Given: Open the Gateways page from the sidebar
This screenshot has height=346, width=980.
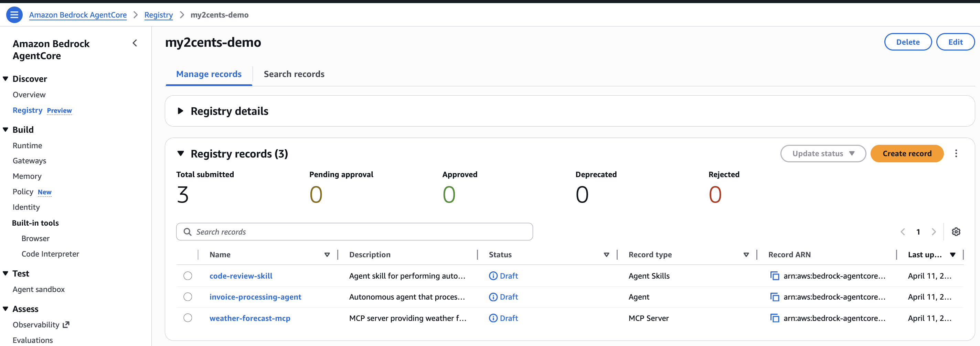Looking at the screenshot, I should [x=29, y=161].
